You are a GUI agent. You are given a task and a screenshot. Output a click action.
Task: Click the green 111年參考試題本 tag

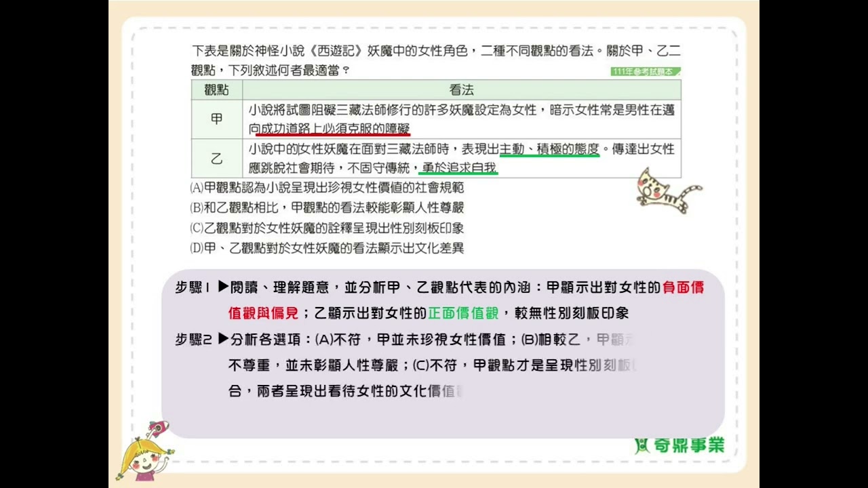click(x=645, y=71)
